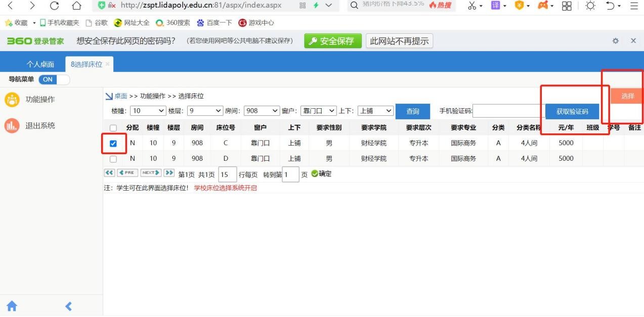This screenshot has width=644, height=317.
Task: Click the 手机验证码 input field
Action: tap(508, 111)
